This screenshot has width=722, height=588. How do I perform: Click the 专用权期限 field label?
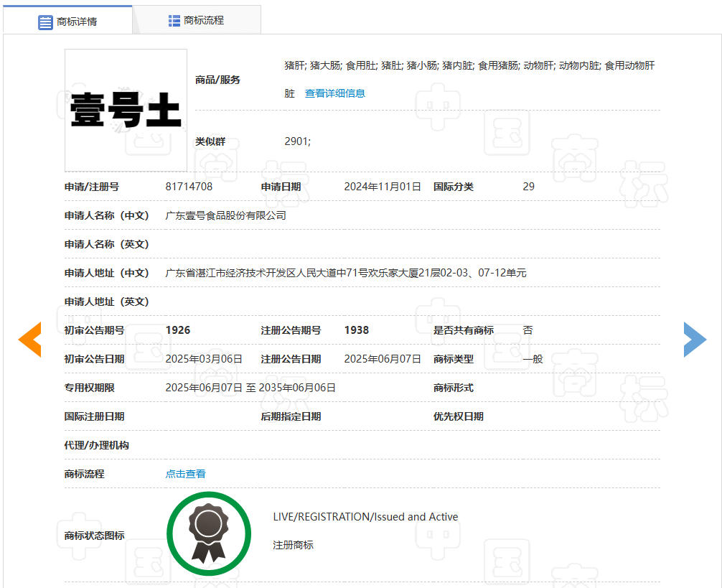pyautogui.click(x=89, y=388)
